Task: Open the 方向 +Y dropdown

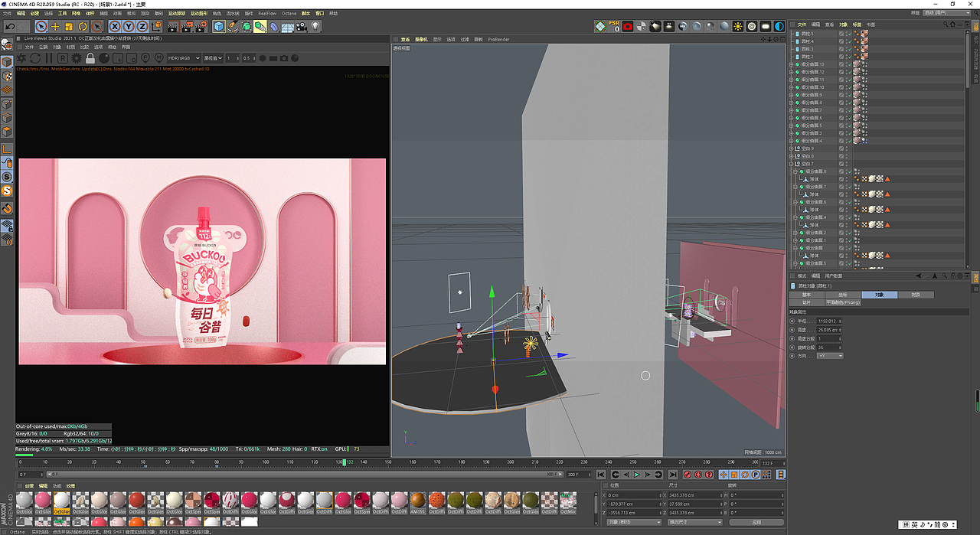Action: click(x=830, y=356)
